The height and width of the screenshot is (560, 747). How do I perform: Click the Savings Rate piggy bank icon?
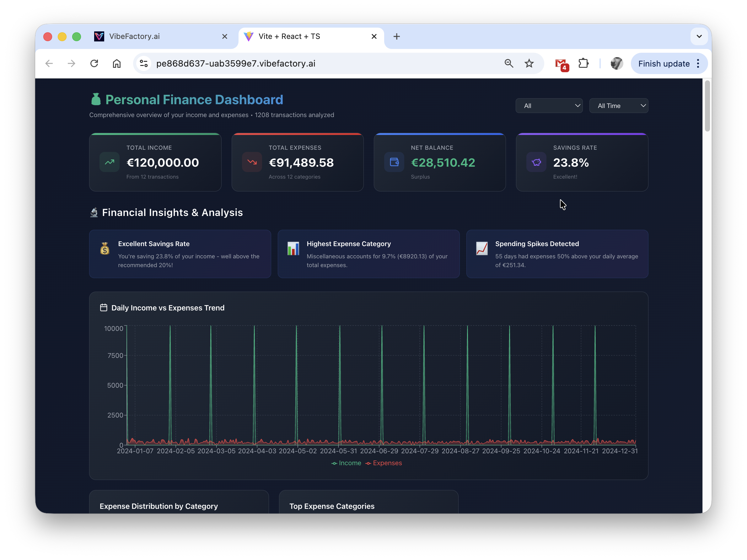(536, 162)
